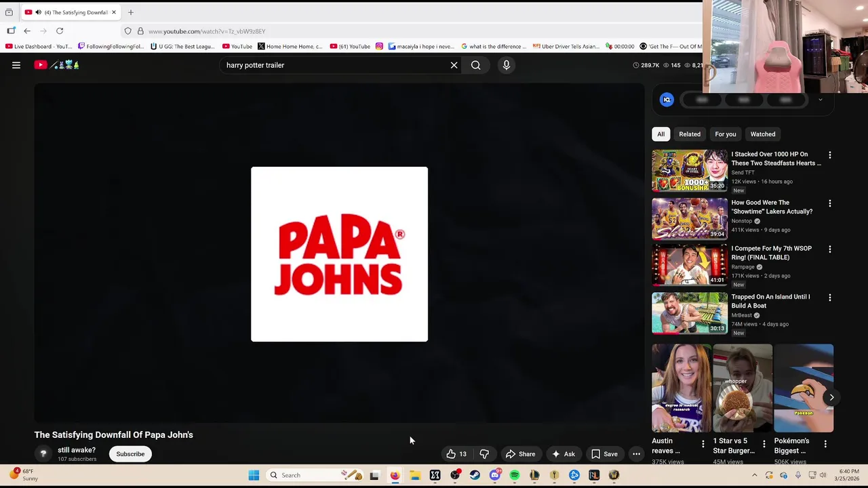The height and width of the screenshot is (488, 868).
Task: Open the Showtime Lakers video thumbnail
Action: 690,219
